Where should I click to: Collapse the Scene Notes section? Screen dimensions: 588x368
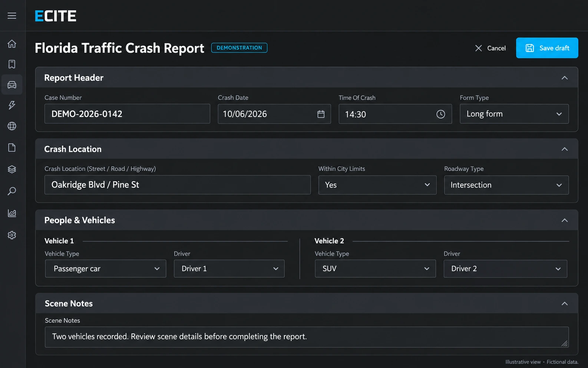[565, 303]
